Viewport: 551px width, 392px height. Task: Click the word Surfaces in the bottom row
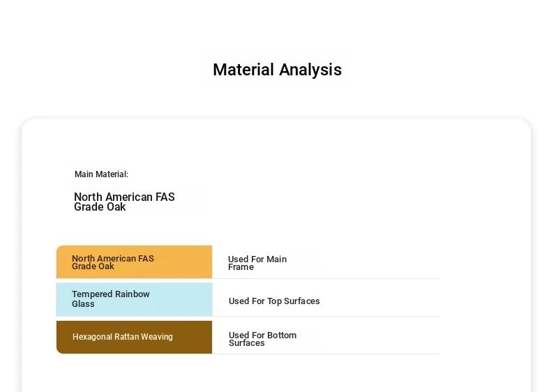click(247, 343)
